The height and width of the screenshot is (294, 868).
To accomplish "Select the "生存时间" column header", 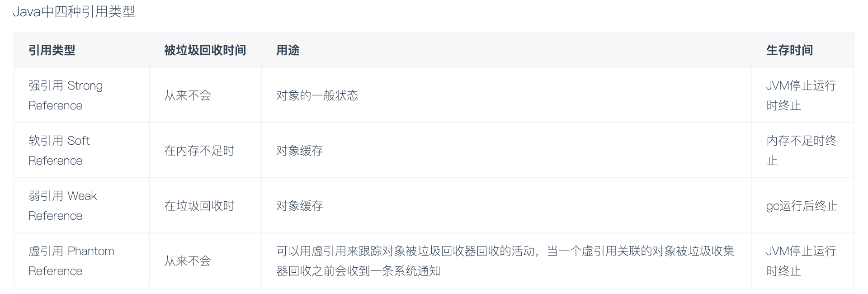I will [x=789, y=50].
